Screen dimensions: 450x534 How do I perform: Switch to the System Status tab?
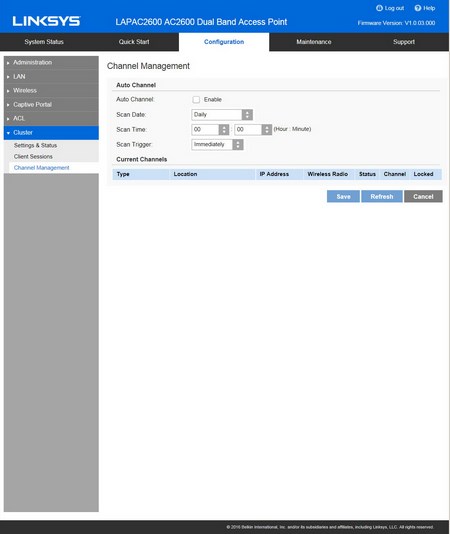click(x=44, y=42)
